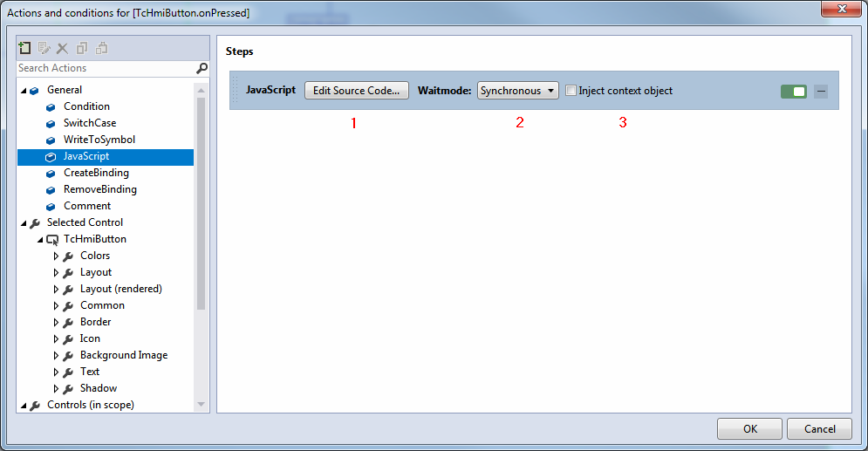868x451 pixels.
Task: Collapse the Selected Control node
Action: pos(24,223)
